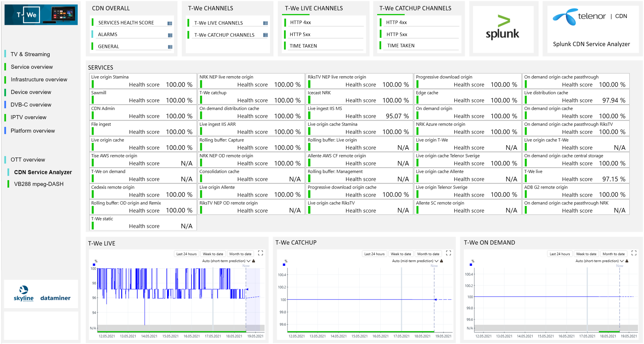The height and width of the screenshot is (344, 644).
Task: Select Live ingest IIS MS service tile
Action: click(359, 113)
